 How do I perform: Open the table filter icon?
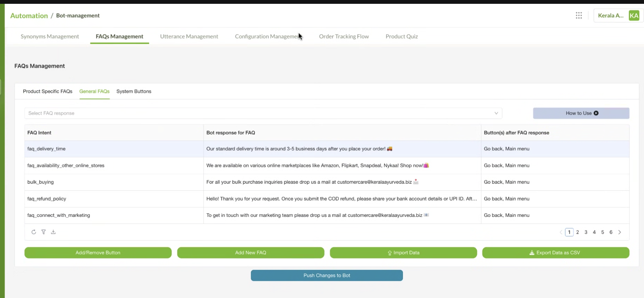coord(44,232)
